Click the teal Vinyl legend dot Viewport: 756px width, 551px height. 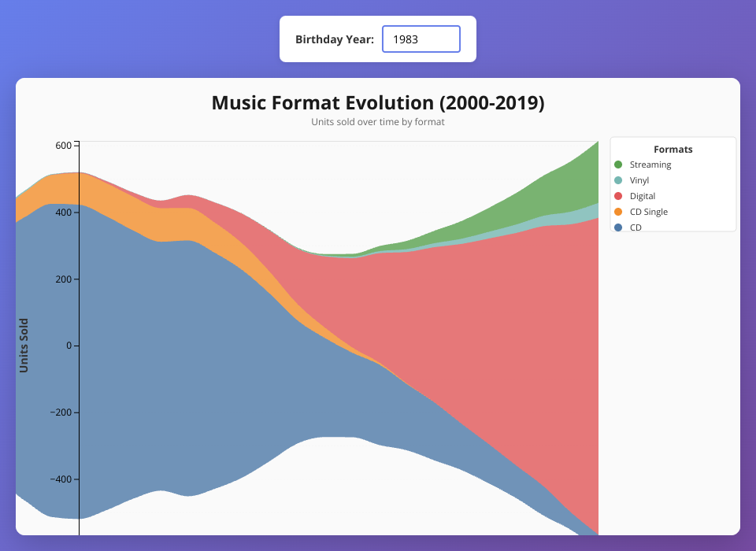point(618,180)
